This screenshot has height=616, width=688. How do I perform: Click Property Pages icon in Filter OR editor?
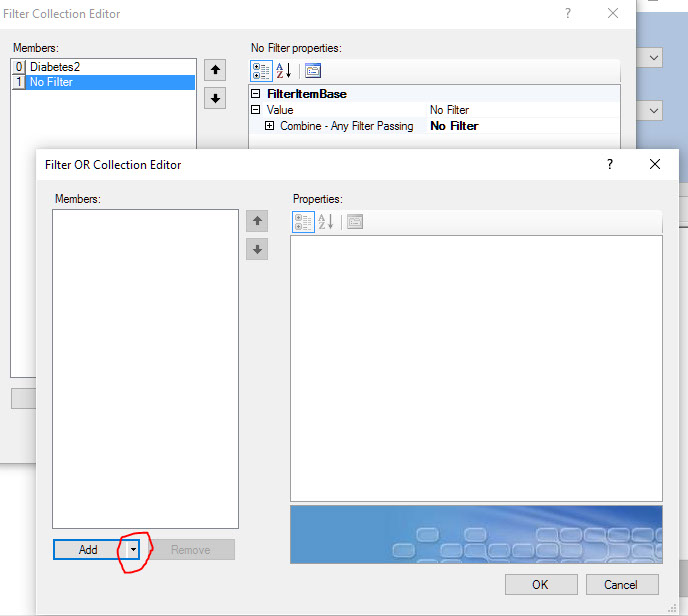pyautogui.click(x=354, y=221)
